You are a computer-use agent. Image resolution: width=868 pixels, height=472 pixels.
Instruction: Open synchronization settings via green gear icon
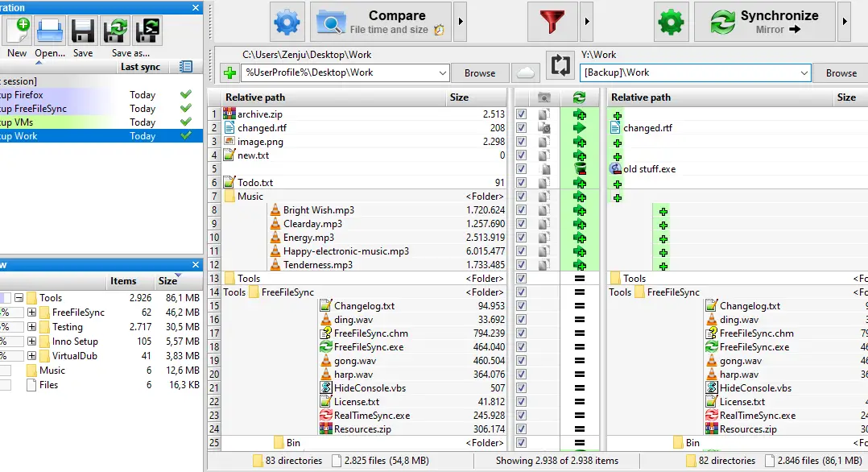(x=671, y=23)
